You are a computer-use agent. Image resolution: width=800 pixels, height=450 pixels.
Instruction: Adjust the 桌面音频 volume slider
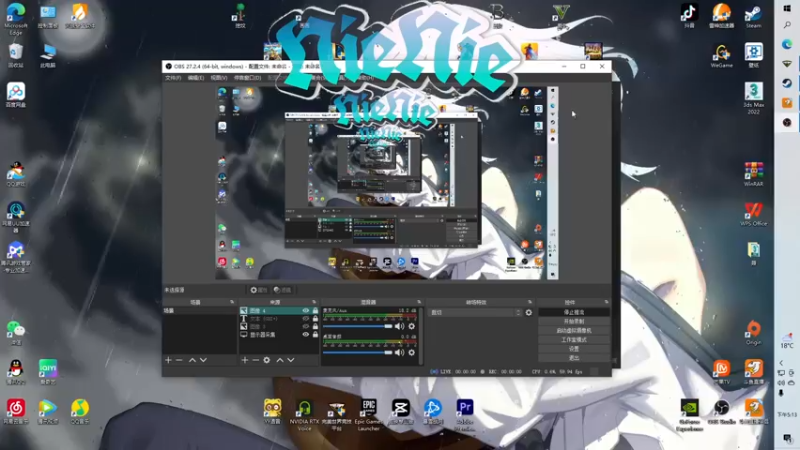[357, 353]
